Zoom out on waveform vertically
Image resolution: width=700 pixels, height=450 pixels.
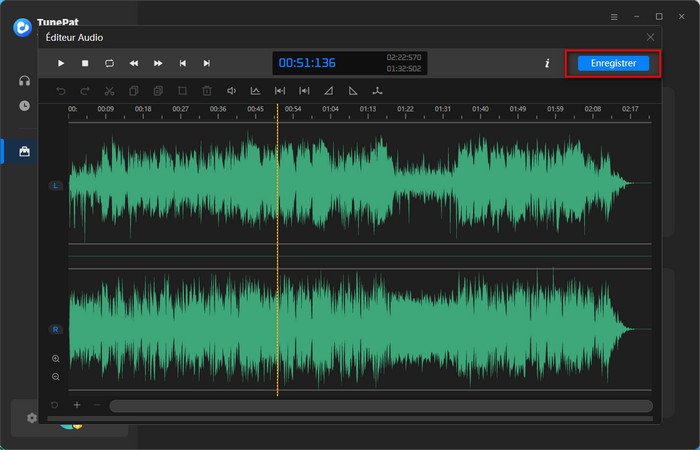56,377
